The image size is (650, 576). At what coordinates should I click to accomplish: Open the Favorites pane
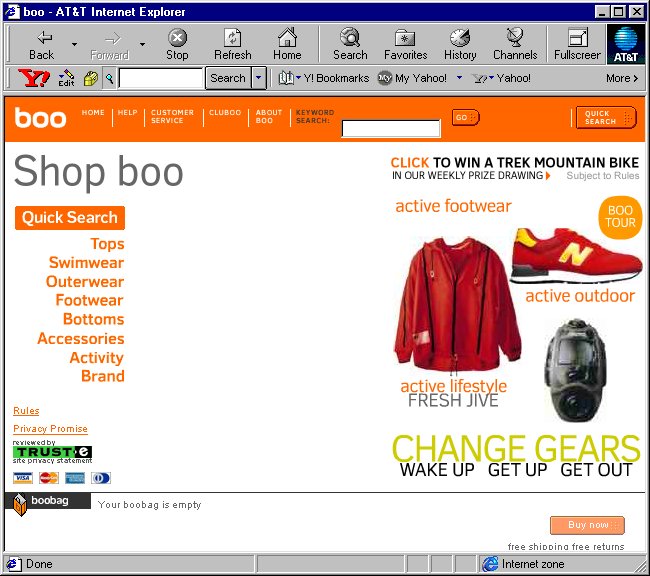point(405,44)
